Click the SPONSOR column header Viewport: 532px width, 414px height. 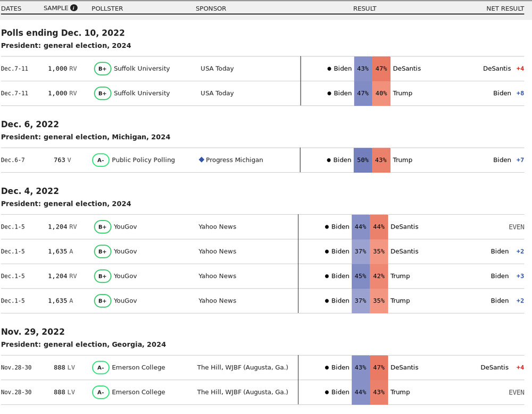coord(211,9)
